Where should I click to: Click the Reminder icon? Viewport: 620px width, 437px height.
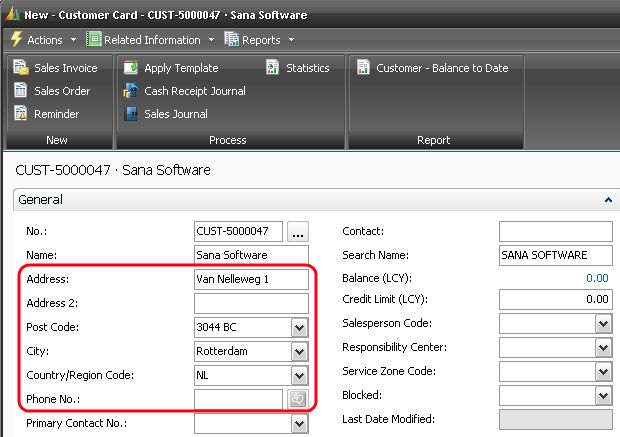tap(20, 113)
